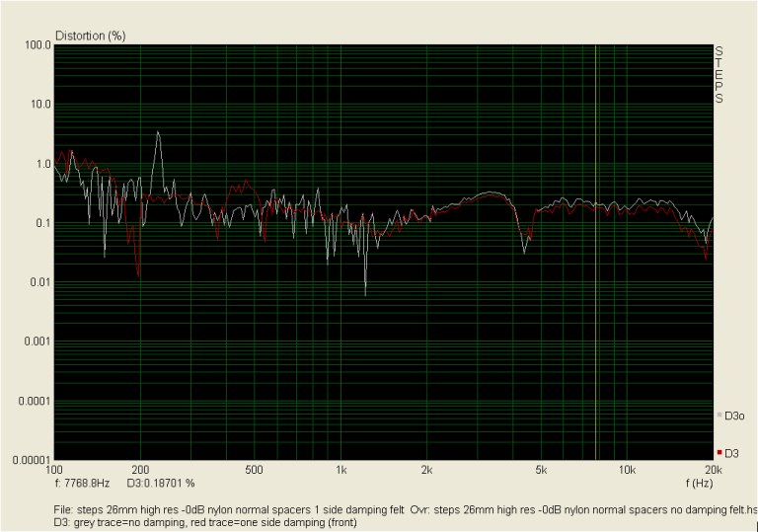The height and width of the screenshot is (532, 758).
Task: Click the 0.01 y-axis label
Action: 40,282
